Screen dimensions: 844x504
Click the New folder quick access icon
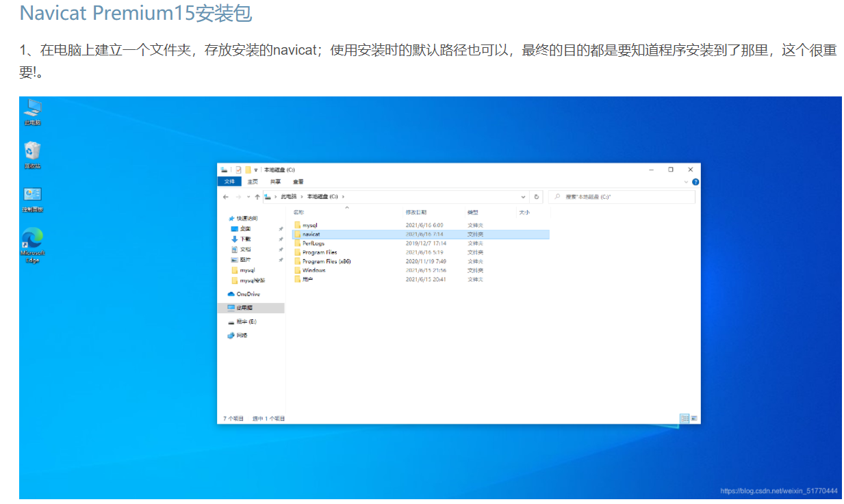coord(248,170)
